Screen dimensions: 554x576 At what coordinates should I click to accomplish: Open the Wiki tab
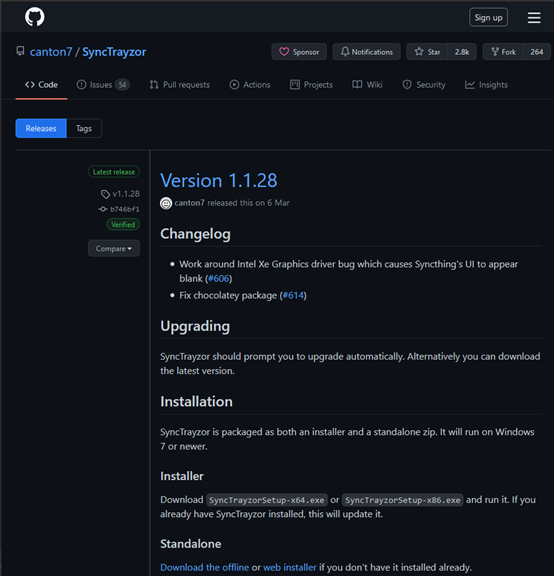click(367, 85)
